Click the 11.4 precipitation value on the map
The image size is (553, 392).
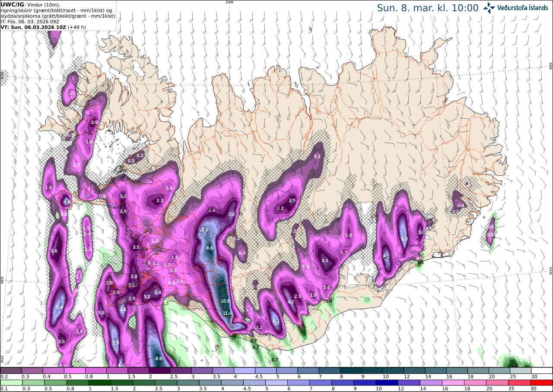click(x=227, y=313)
